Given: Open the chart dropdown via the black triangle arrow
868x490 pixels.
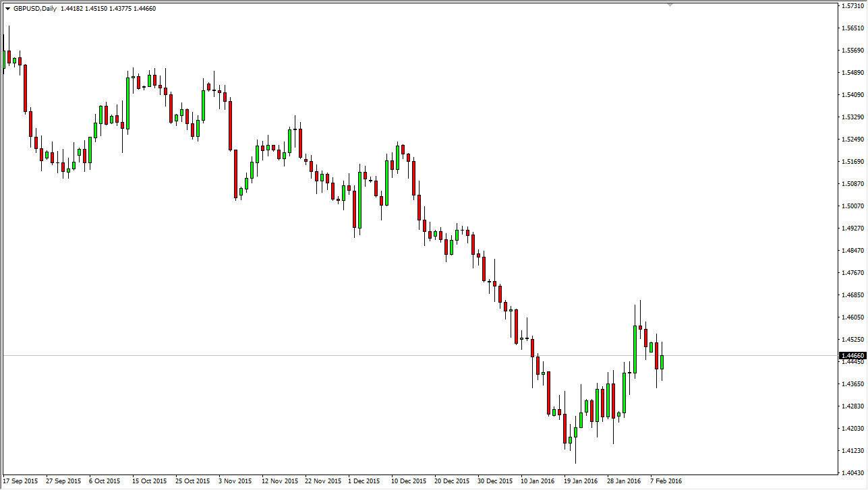Looking at the screenshot, I should 7,9.
